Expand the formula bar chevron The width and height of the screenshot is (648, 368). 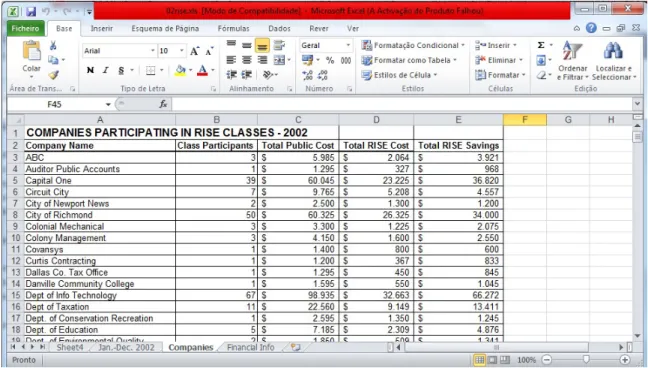pos(637,104)
